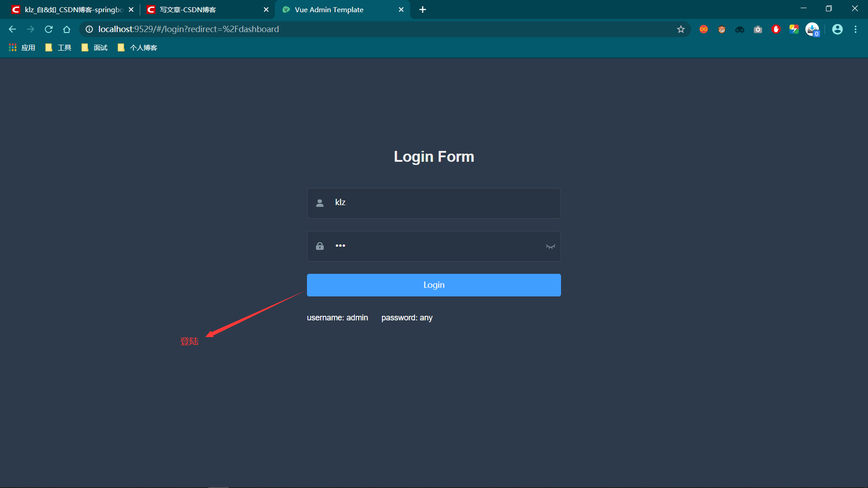Navigate back using the back arrow

(x=12, y=29)
